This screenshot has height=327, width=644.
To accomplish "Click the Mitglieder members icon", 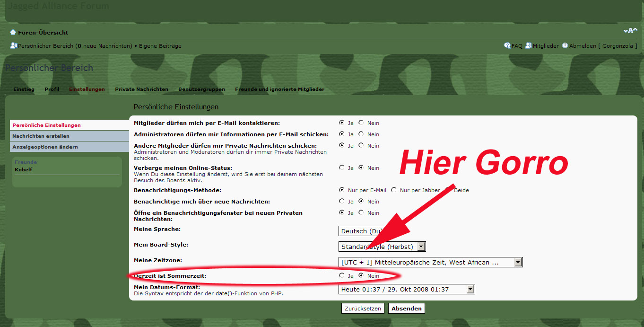I will [529, 46].
